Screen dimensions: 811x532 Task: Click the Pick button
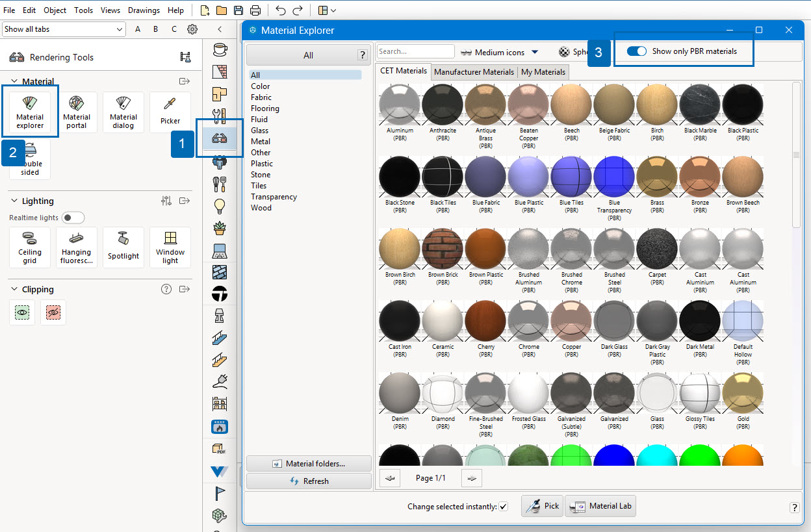point(542,506)
